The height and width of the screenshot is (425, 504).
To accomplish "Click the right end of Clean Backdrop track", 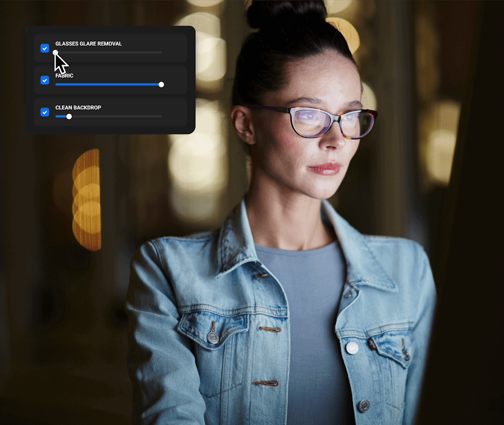I will click(x=160, y=116).
